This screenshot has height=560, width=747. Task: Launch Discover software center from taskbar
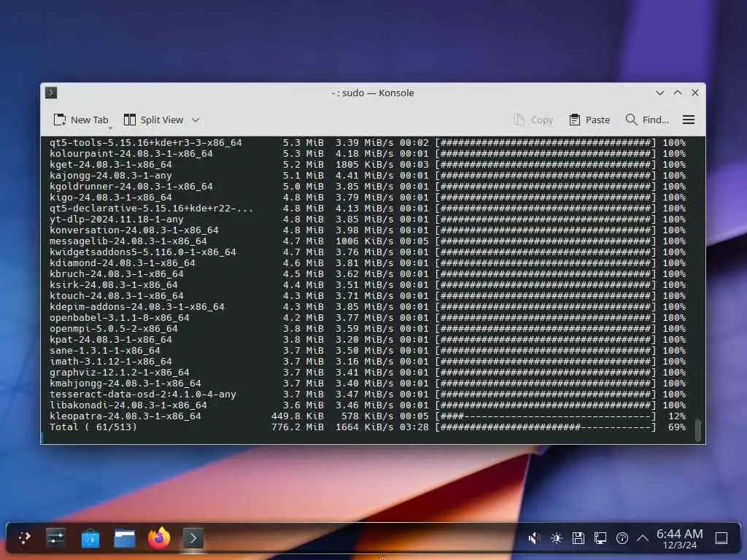point(90,538)
